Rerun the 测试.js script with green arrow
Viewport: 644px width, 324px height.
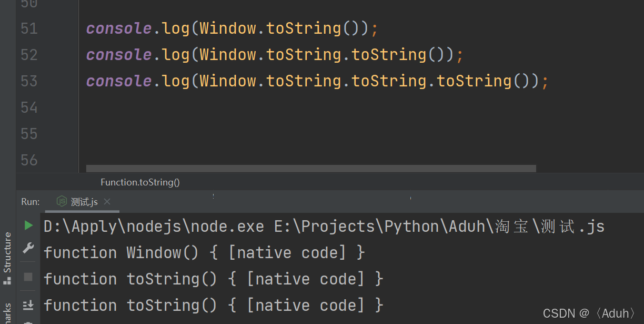[x=28, y=225]
